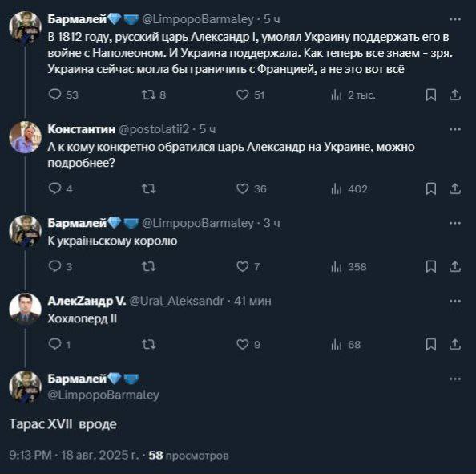This screenshot has width=476, height=474.
Task: View the 58 просмотров count
Action: pyautogui.click(x=188, y=456)
